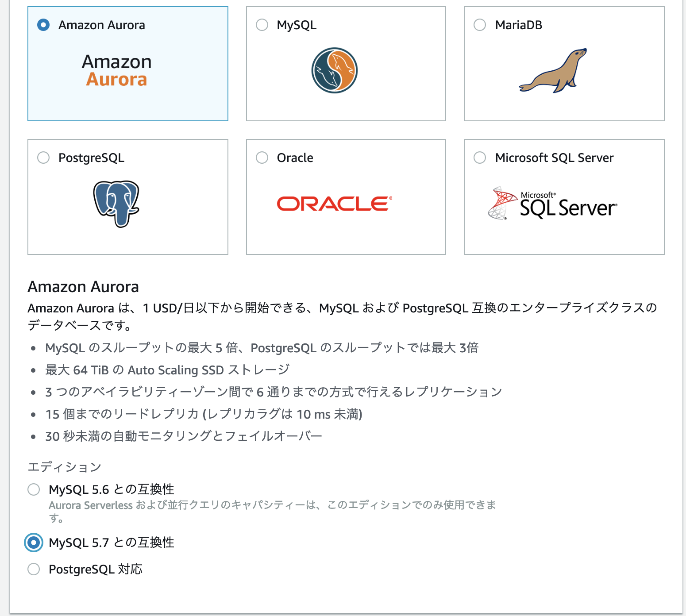686x616 pixels.
Task: Select the MySQL 5.7 compatibility edition
Action: [34, 543]
